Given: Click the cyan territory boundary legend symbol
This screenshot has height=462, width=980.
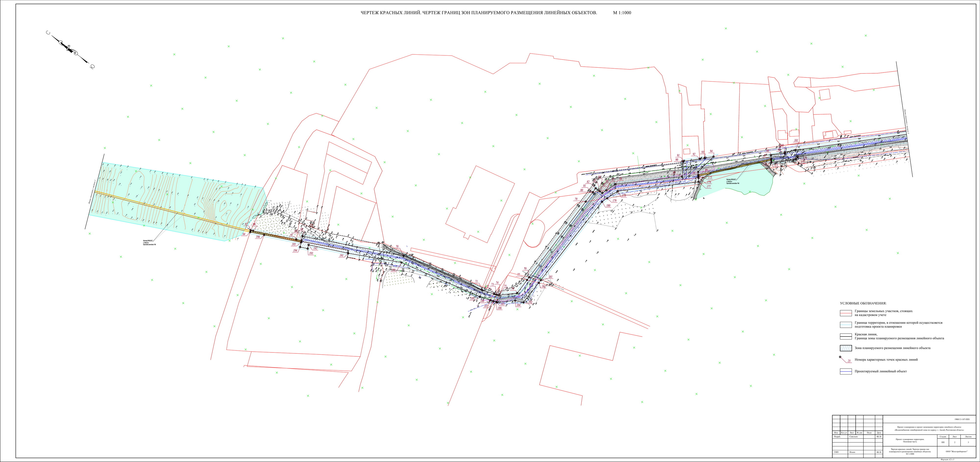Looking at the screenshot, I should 845,325.
